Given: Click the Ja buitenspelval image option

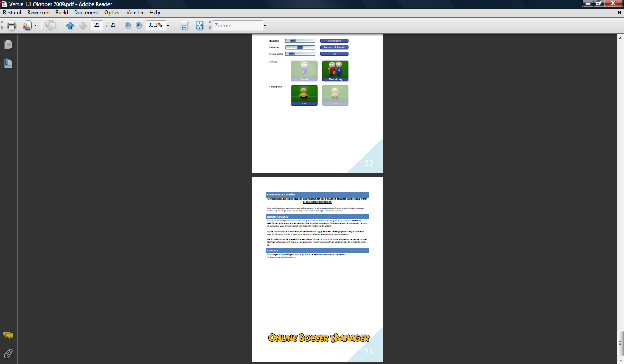Looking at the screenshot, I should pos(335,95).
